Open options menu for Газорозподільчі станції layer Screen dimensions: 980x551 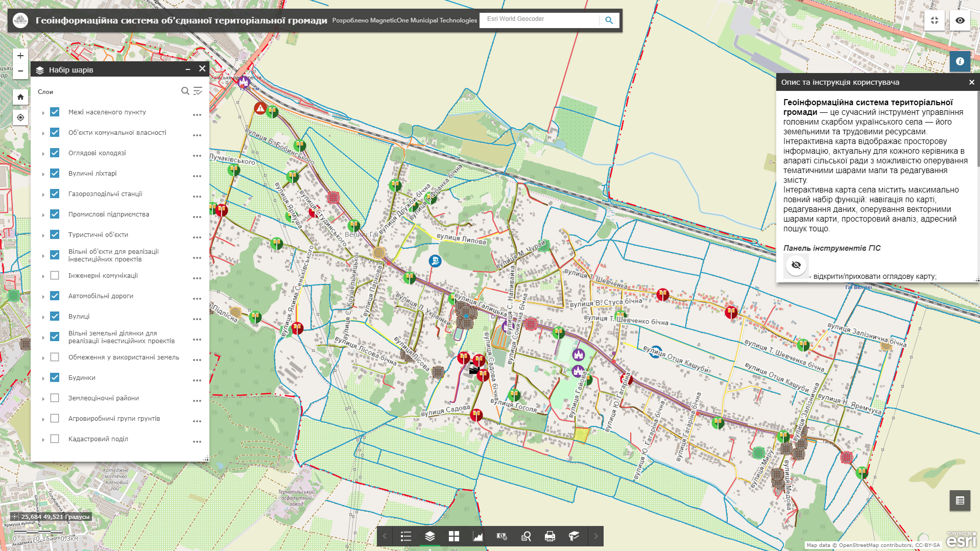point(197,196)
